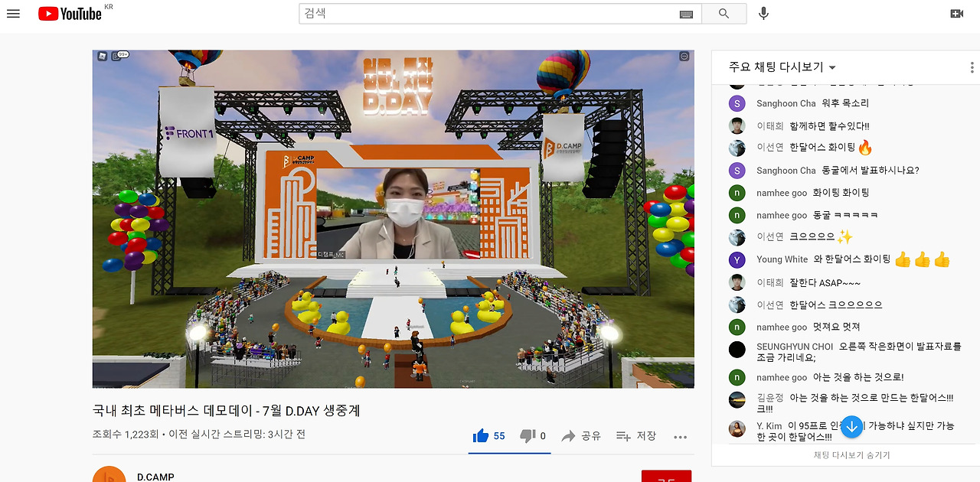Click Young White purple avatar
980x482 pixels.
coord(737,259)
